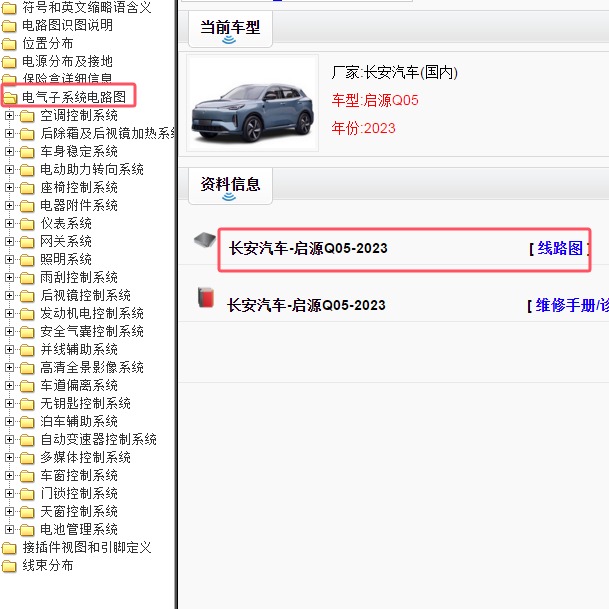
Task: Click the red book icon for 维修手册 entry
Action: (x=205, y=297)
